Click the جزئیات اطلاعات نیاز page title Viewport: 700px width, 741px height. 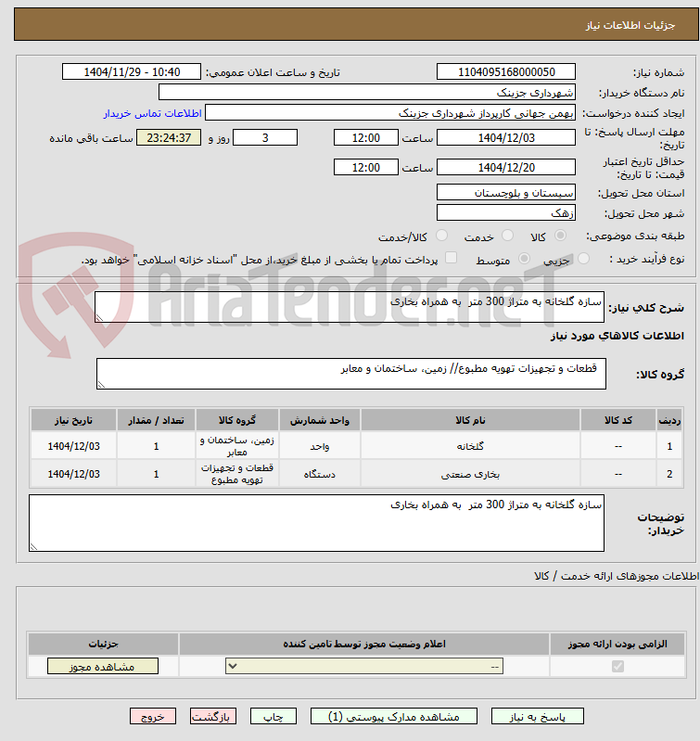(x=630, y=25)
